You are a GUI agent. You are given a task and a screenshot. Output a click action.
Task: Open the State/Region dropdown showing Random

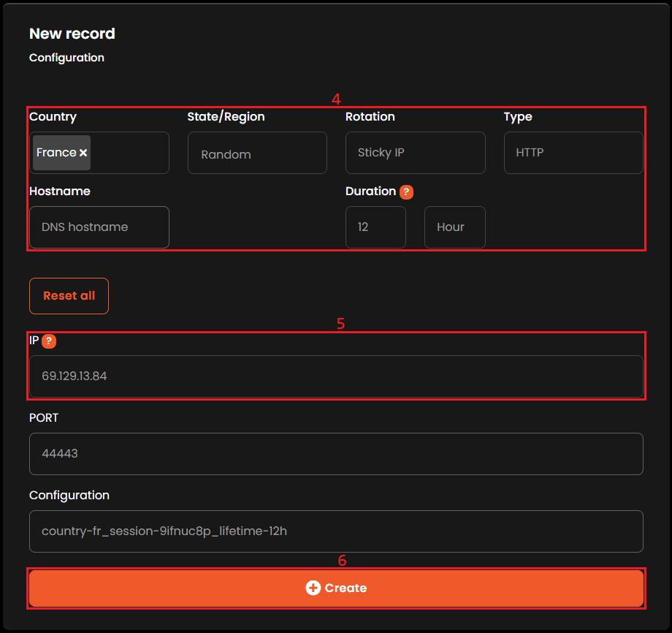(257, 153)
